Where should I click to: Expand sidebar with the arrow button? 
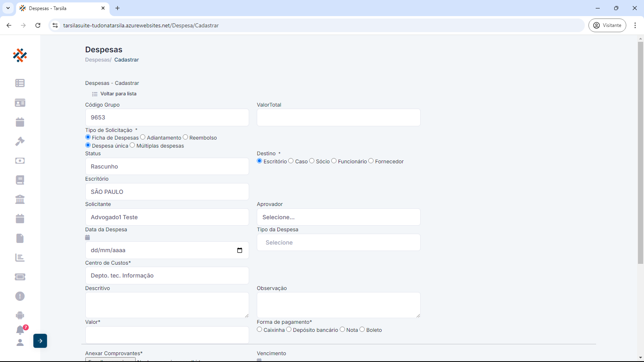click(x=40, y=341)
